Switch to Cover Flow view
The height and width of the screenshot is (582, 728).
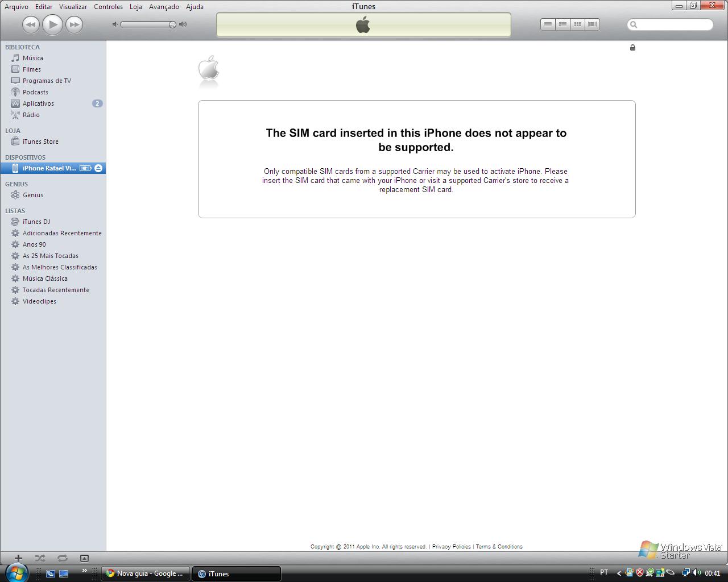592,24
